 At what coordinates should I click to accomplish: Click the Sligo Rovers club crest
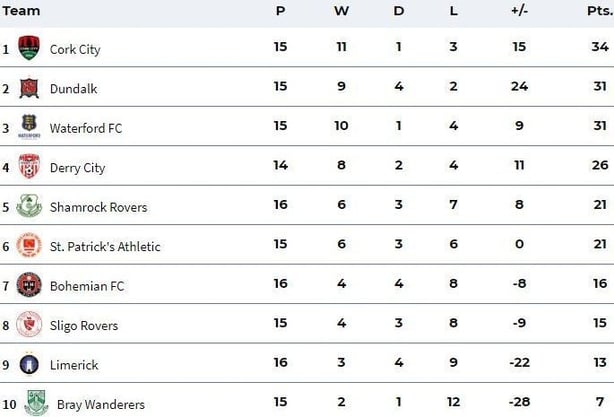[29, 325]
